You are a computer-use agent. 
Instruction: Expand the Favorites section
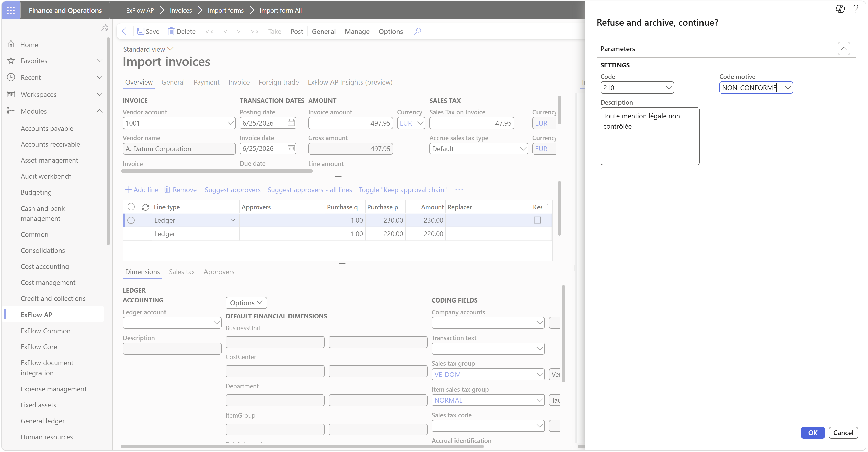tap(99, 61)
